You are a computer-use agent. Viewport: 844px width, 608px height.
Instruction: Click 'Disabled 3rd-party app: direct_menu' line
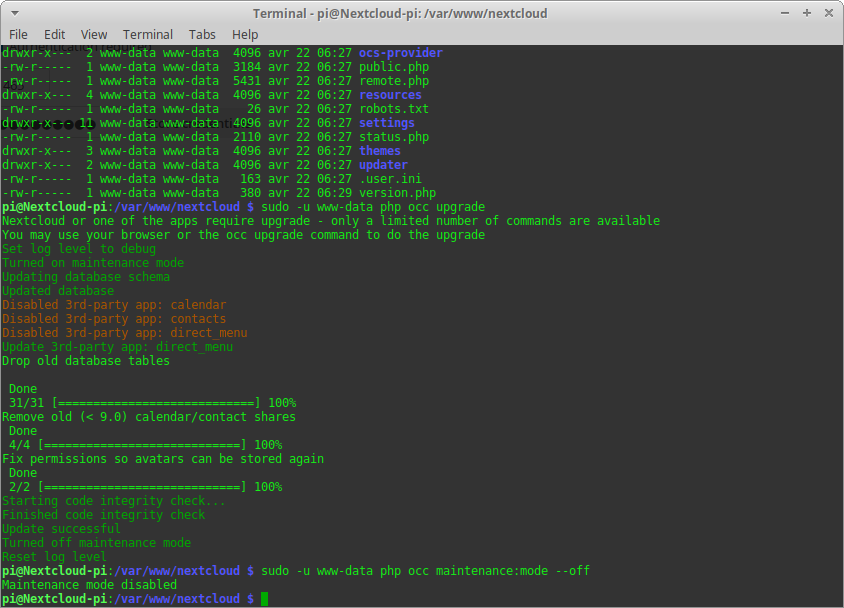pos(125,333)
